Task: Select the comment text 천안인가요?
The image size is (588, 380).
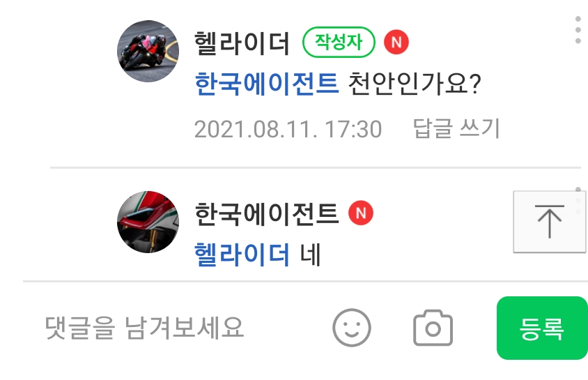Action: coord(415,83)
